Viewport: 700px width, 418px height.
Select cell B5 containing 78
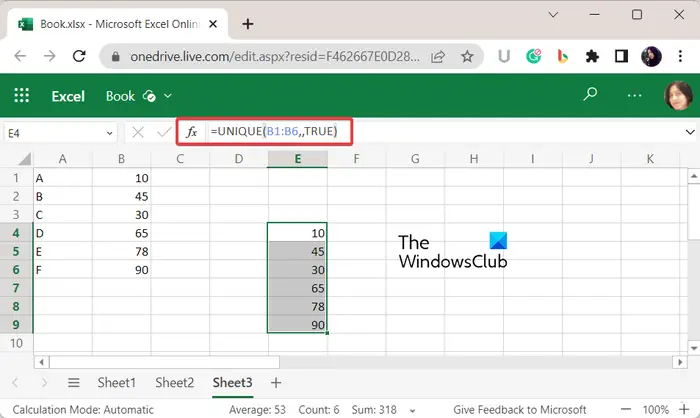[x=121, y=251]
